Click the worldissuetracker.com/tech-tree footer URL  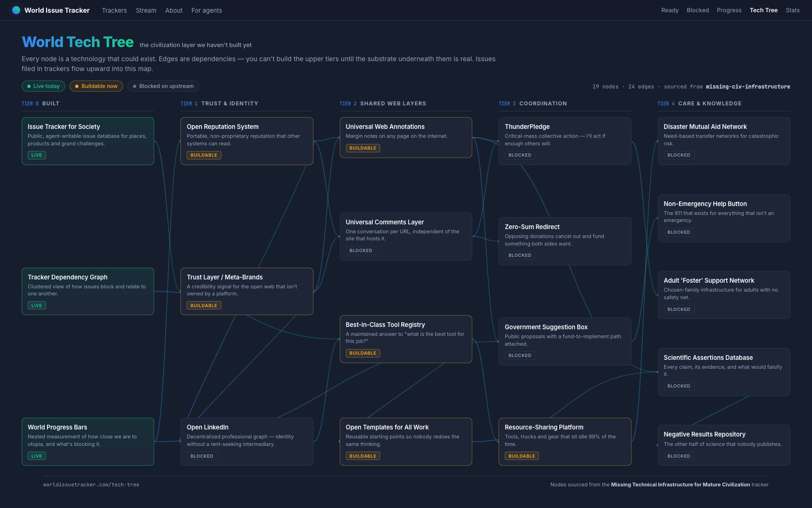pos(91,484)
